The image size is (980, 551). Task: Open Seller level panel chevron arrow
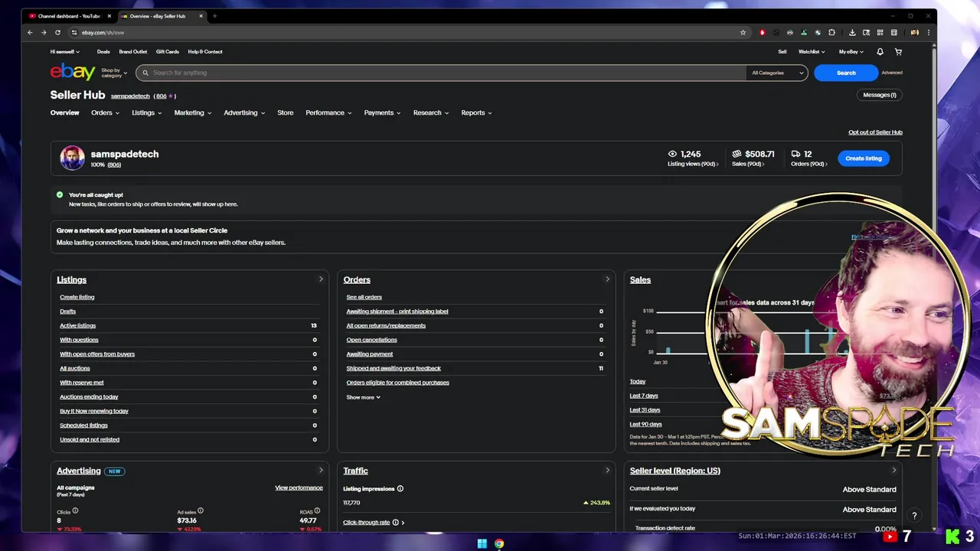click(893, 471)
